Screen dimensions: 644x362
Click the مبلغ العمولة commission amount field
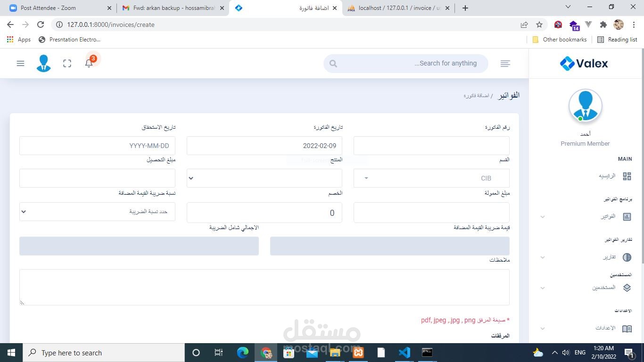(431, 213)
